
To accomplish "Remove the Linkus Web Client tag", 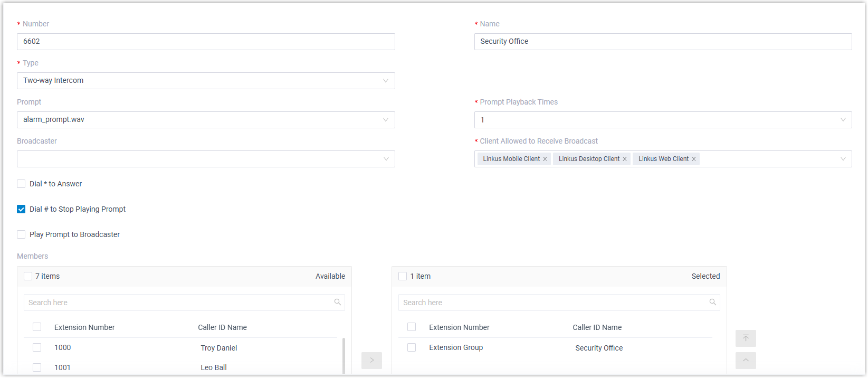I will tap(694, 159).
